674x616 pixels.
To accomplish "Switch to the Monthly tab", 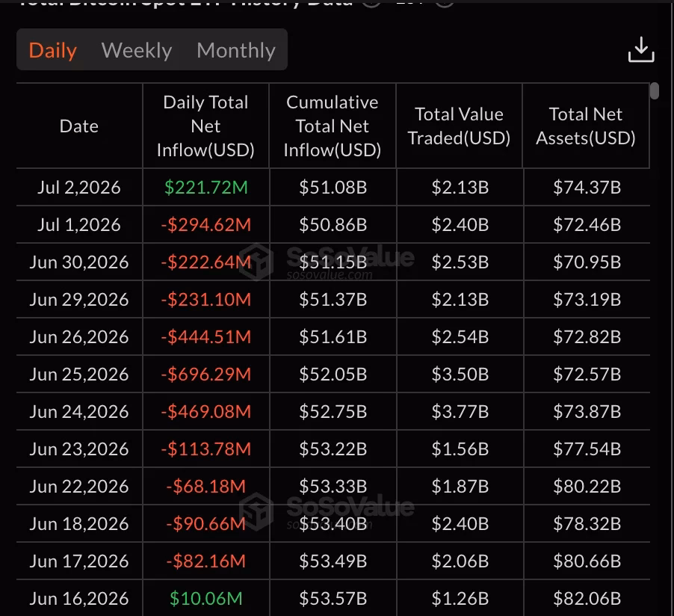I will pyautogui.click(x=236, y=50).
